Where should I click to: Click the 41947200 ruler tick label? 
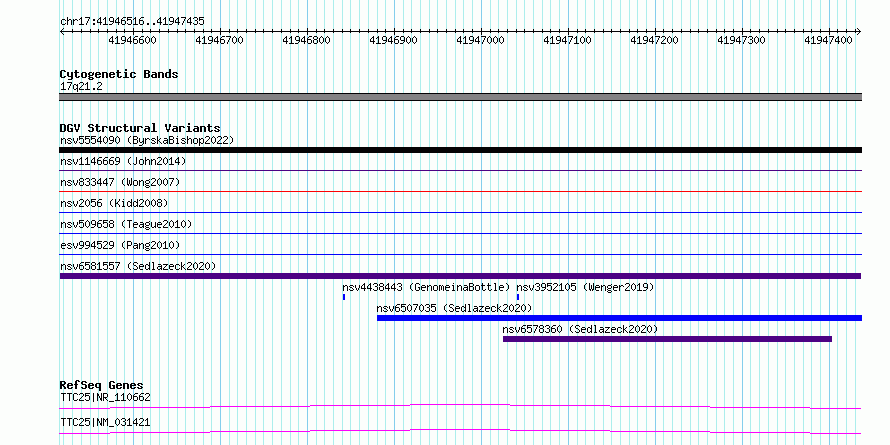click(654, 40)
